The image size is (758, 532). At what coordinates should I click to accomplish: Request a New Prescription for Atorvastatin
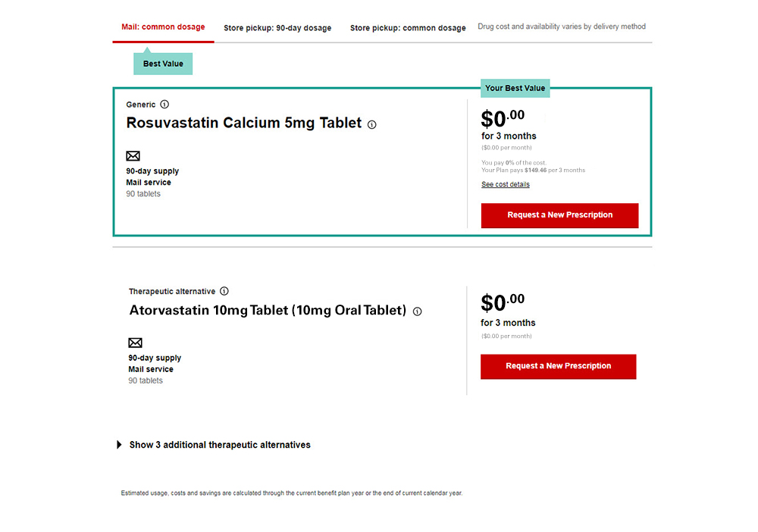[558, 366]
